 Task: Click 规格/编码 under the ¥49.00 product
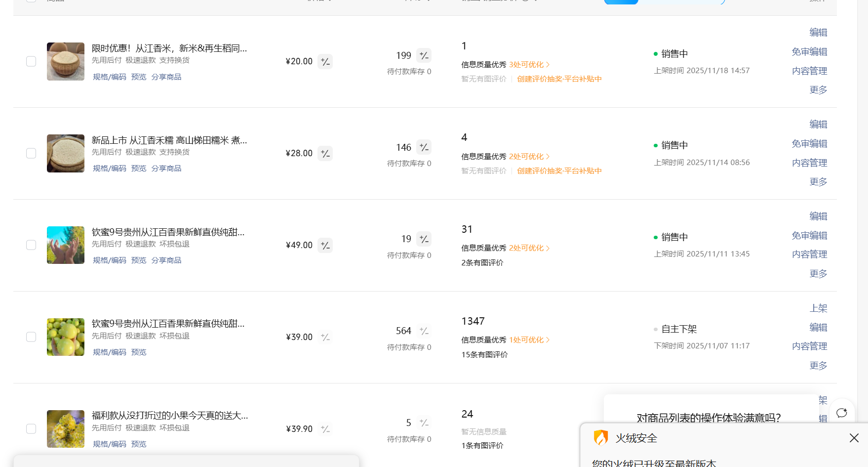[109, 260]
